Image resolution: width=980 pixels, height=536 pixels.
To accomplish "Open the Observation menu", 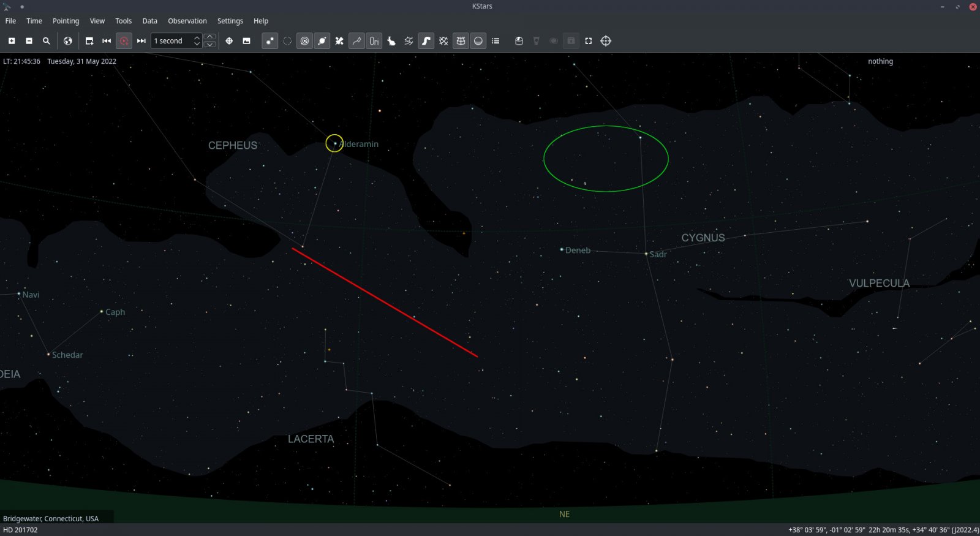I will (187, 21).
